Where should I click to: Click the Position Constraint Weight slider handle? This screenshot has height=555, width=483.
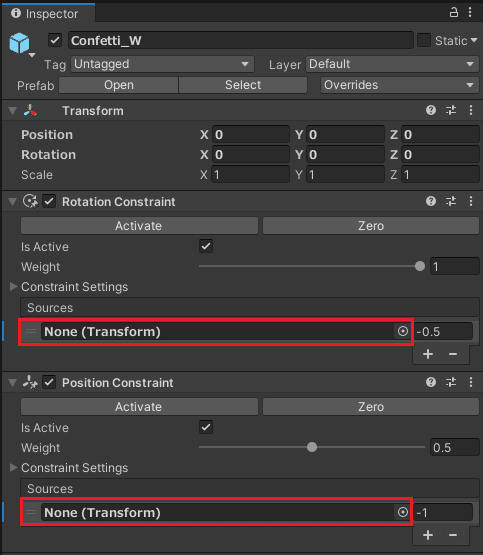[x=312, y=447]
